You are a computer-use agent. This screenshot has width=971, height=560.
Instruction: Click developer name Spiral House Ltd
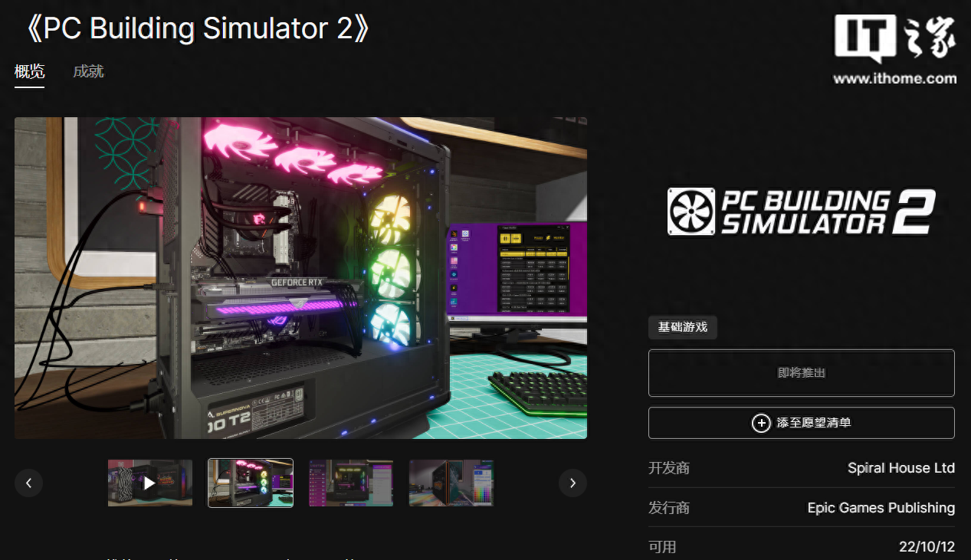900,468
